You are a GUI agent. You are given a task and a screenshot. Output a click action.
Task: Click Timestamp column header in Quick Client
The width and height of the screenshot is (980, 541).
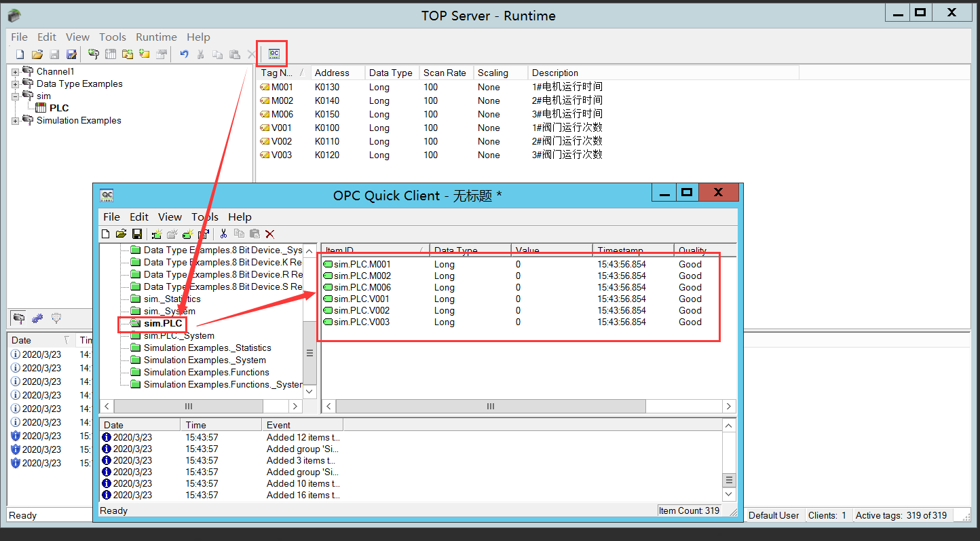[x=620, y=250]
